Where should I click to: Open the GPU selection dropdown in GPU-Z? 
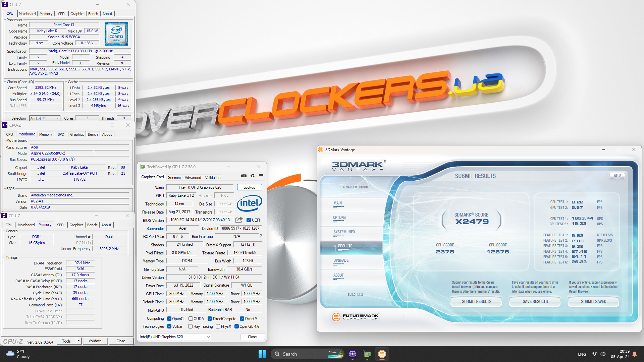click(x=175, y=337)
